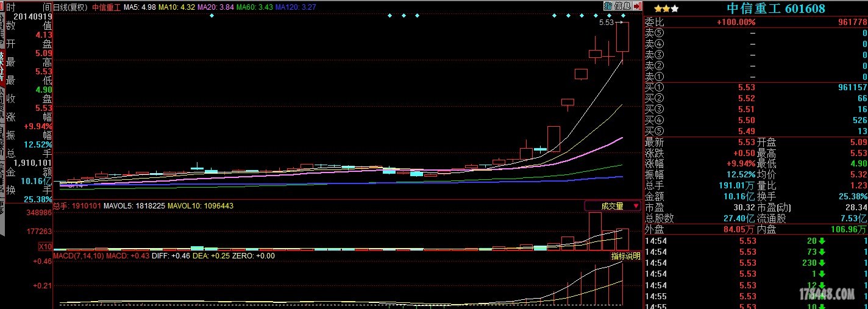
Task: Click the rightmost cyan diamond info marker
Action: [623, 16]
